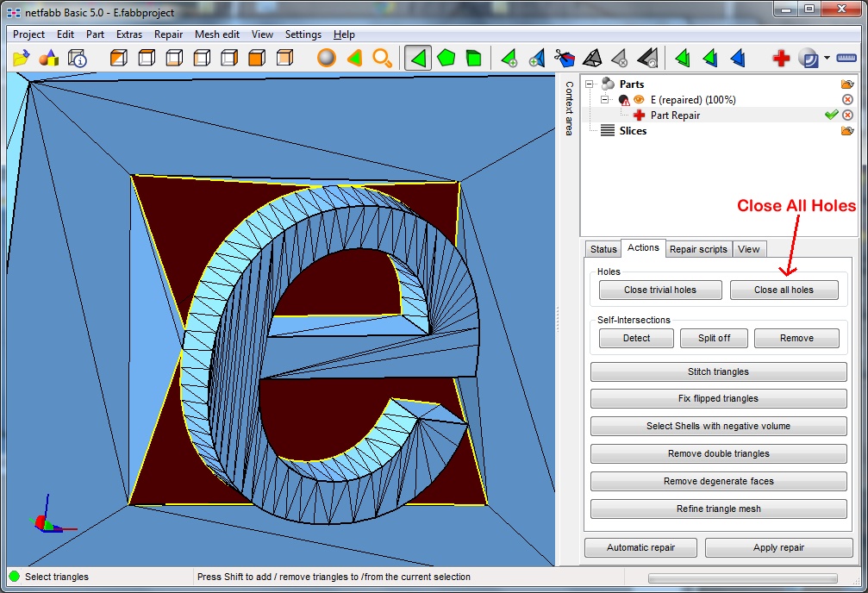Click the flip selected triangles icon
Screen dimensions: 868x593
[647, 58]
